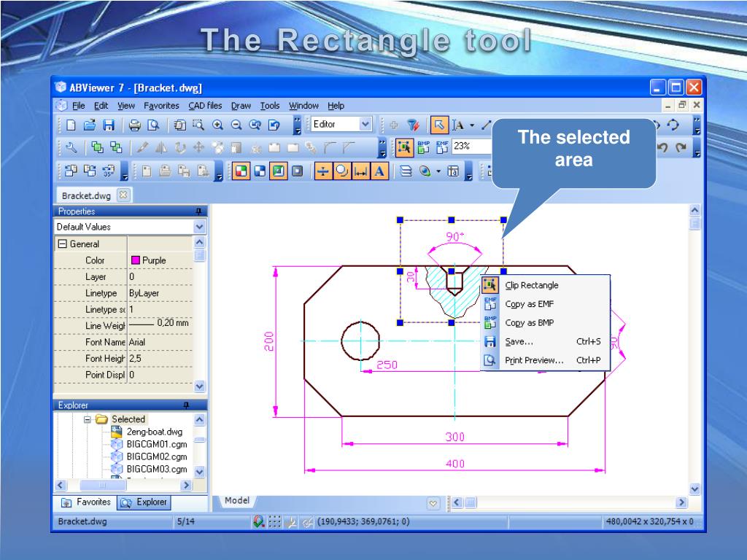Choose Clip Rectangle from context menu
The height and width of the screenshot is (560, 747).
[x=546, y=285]
